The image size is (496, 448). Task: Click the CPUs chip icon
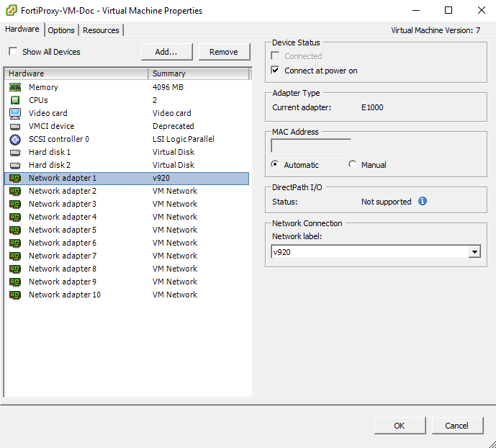coord(15,100)
